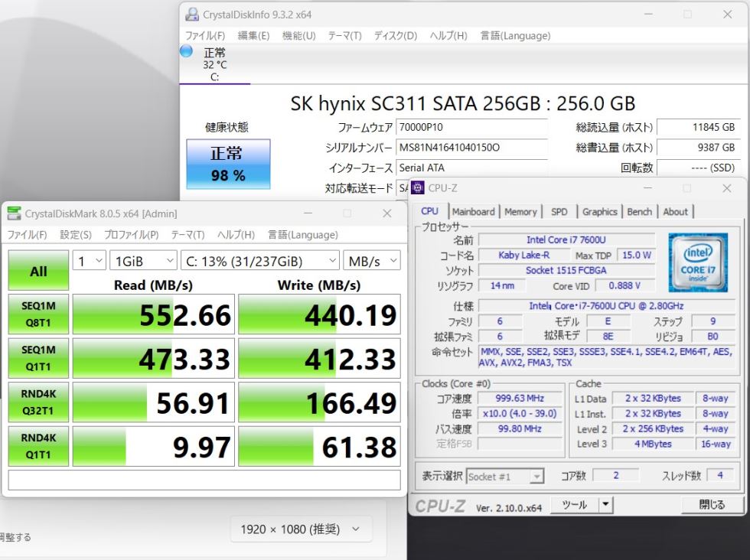Open 言語(Language) menu in CrystalDiskMark
Image resolution: width=750 pixels, height=560 pixels.
coord(303,235)
